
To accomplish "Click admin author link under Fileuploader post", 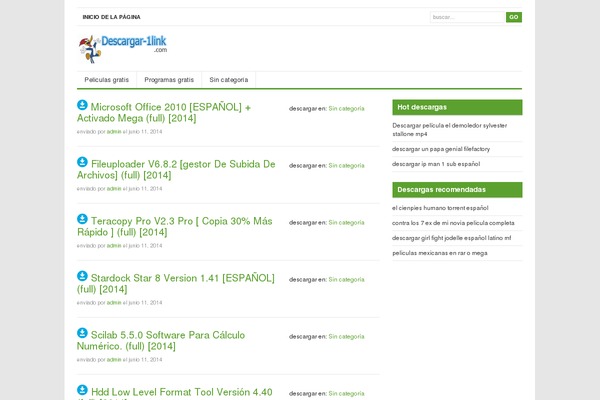I will click(x=114, y=188).
